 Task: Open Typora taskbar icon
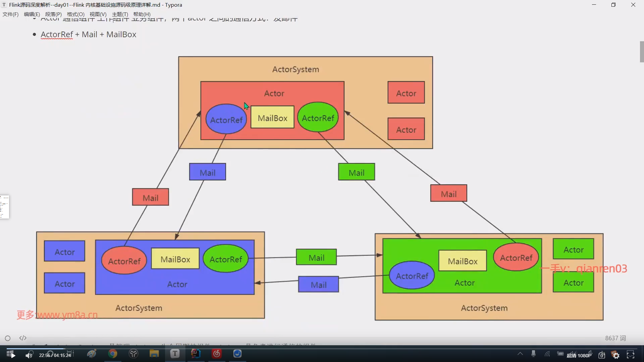click(x=175, y=354)
